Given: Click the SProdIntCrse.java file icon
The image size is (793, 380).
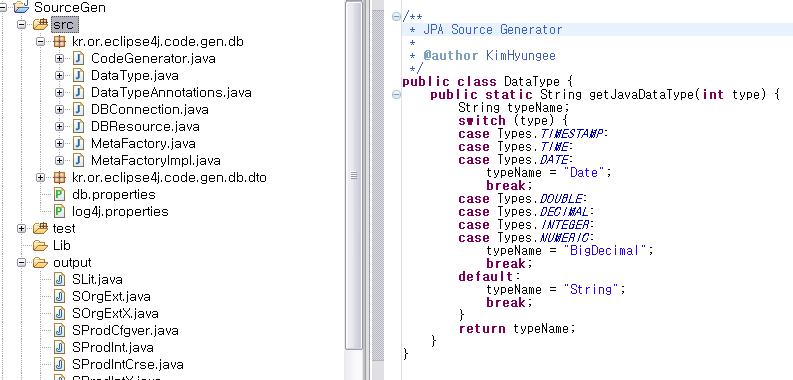Looking at the screenshot, I should (60, 364).
